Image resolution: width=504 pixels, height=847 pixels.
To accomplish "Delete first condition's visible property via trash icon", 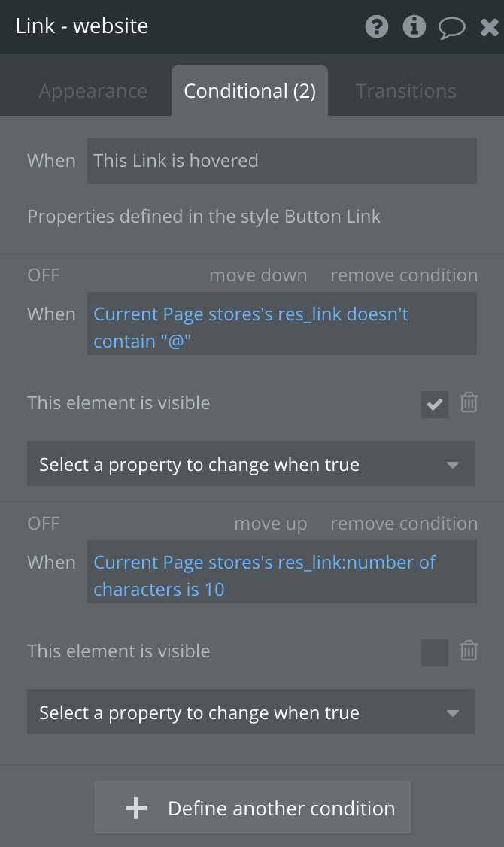I will coord(469,402).
